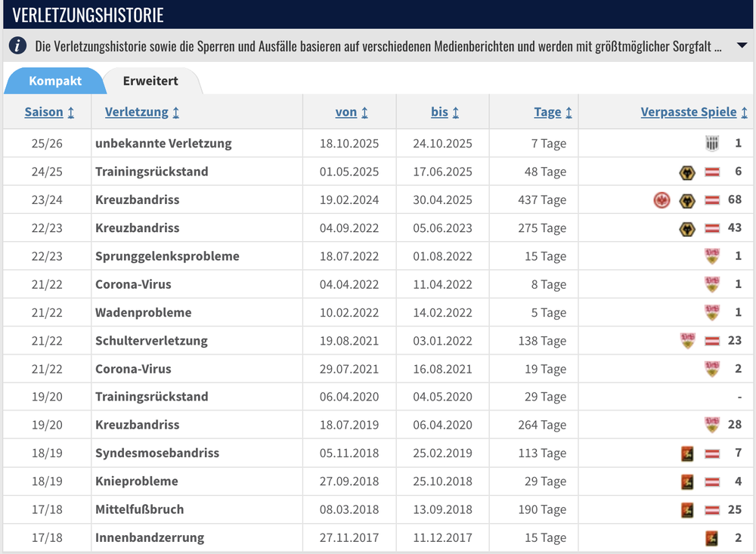Click Eintracht Frankfurt crest in the 437 Tage row
Screen dimensions: 756x554
click(662, 200)
